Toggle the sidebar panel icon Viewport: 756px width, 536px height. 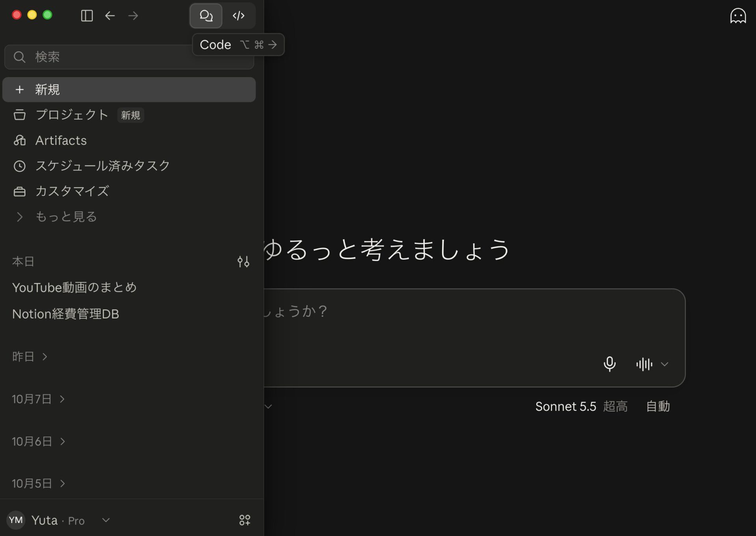(87, 16)
